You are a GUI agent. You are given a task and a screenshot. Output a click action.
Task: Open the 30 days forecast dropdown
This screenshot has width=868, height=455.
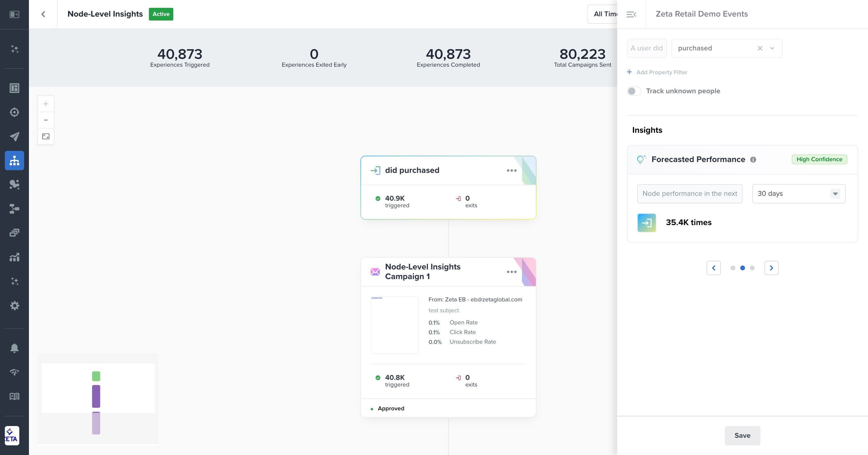[799, 194]
